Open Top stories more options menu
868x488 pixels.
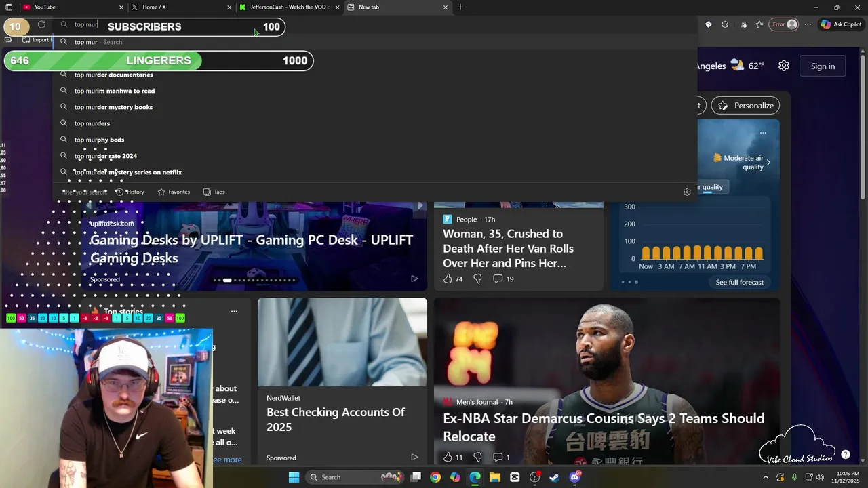pyautogui.click(x=234, y=312)
